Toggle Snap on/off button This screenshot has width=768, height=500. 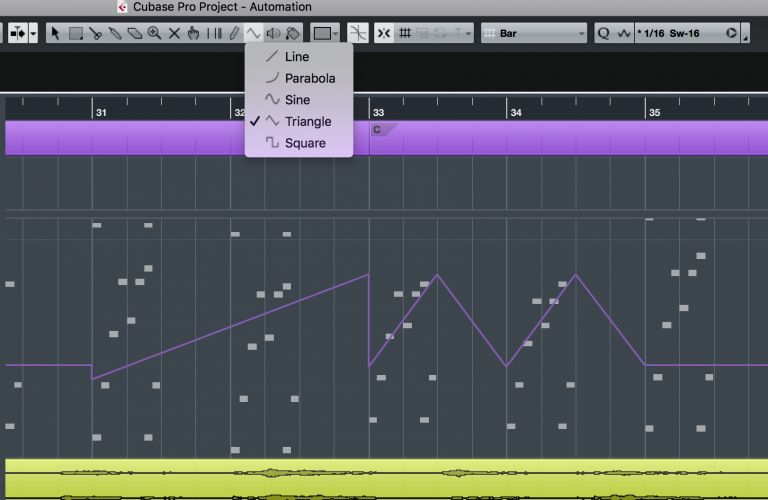pos(384,33)
